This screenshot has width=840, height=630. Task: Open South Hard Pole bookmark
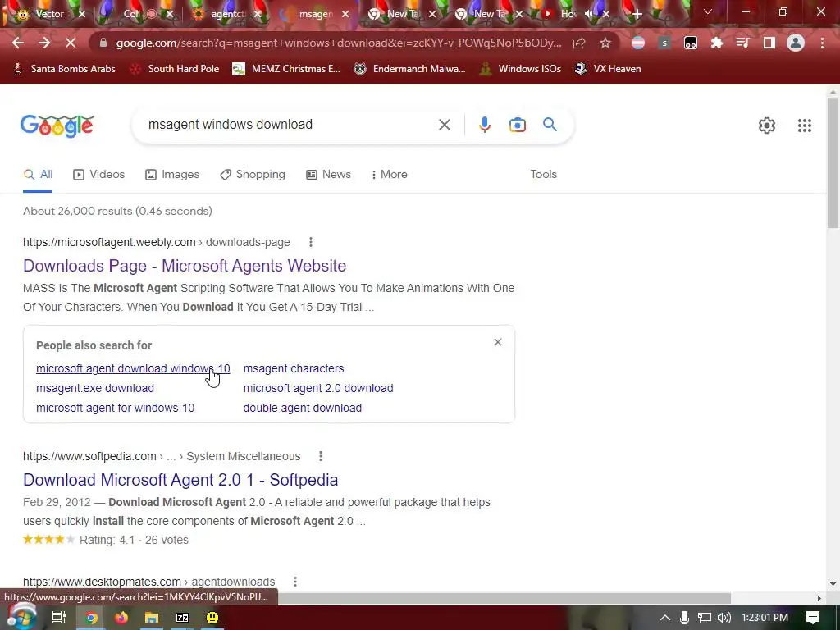pos(175,69)
